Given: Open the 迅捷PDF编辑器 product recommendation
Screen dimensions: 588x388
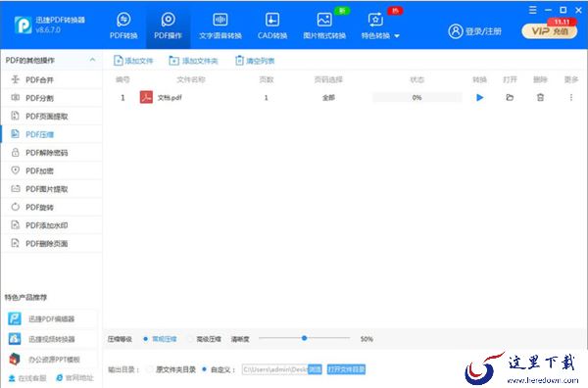Looking at the screenshot, I should pos(51,318).
